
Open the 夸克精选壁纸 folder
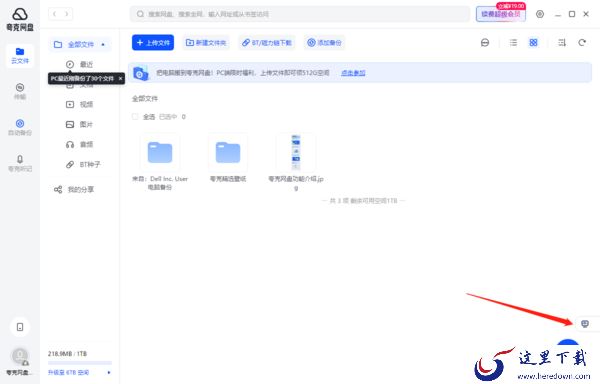point(228,153)
